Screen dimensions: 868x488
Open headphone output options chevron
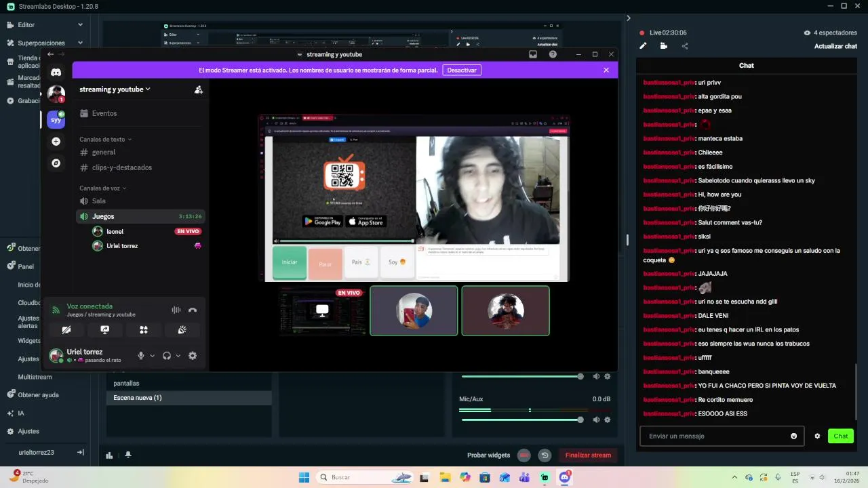coord(178,356)
